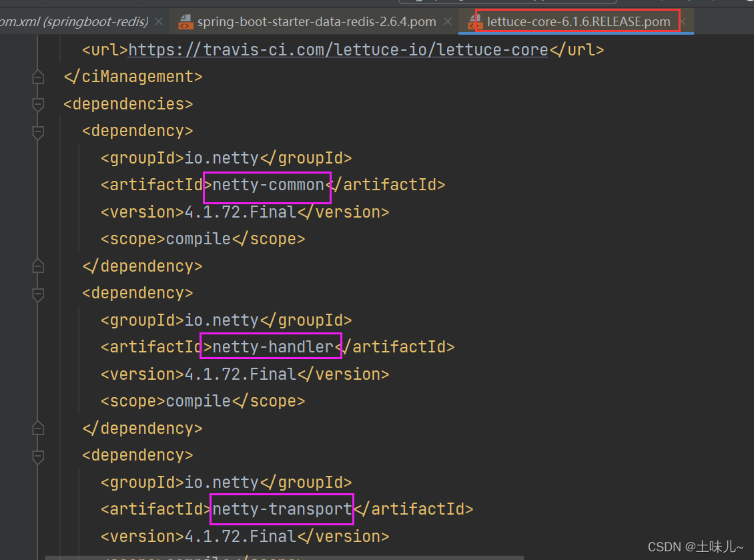Click the netty-transport version 4.1.72.Final
Screen dimensions: 754x560
click(x=240, y=537)
